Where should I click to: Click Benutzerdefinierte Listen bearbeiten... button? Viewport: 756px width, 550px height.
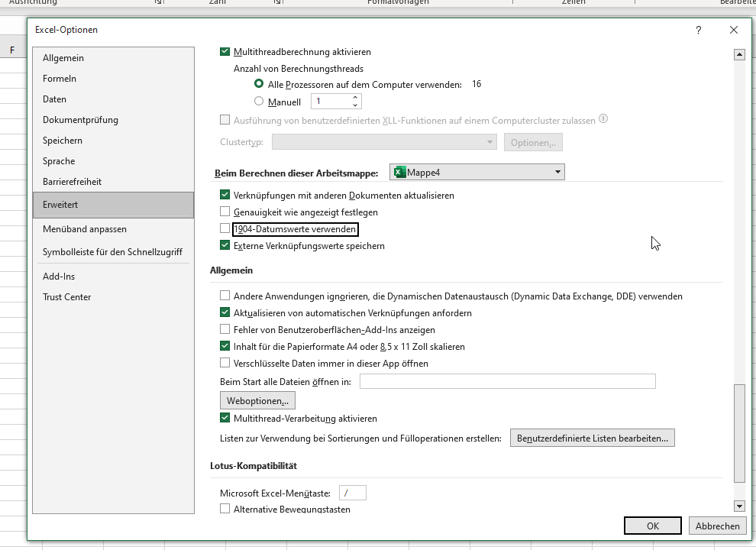592,438
